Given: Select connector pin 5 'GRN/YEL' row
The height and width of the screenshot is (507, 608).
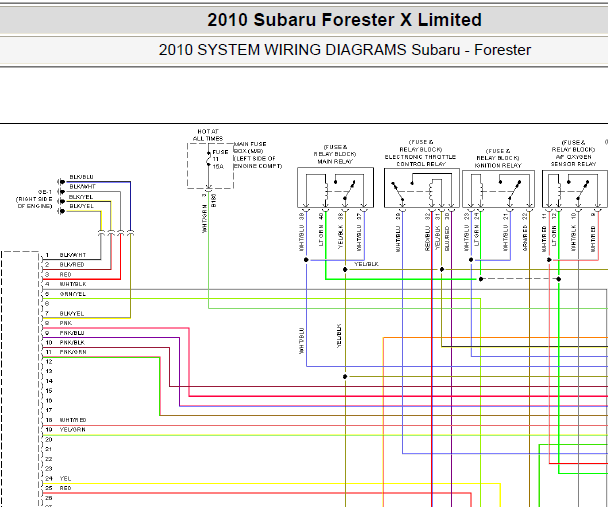Looking at the screenshot, I should pyautogui.click(x=65, y=294).
